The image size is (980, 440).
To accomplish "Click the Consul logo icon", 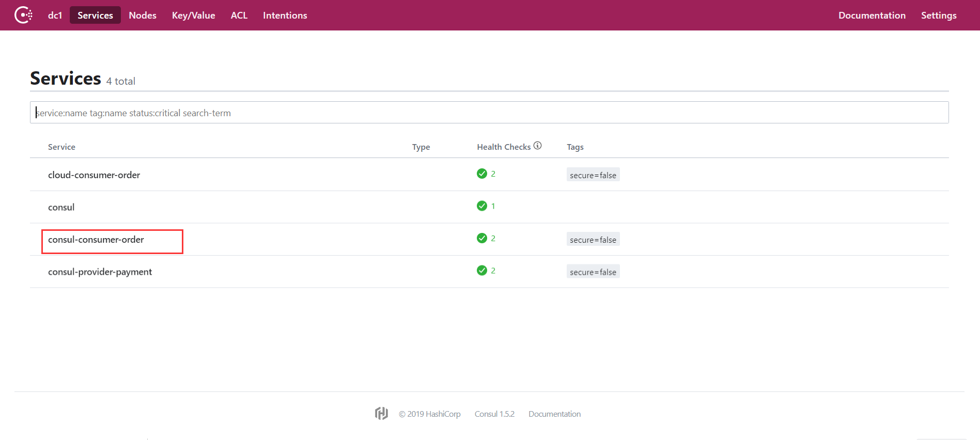I will coord(23,15).
